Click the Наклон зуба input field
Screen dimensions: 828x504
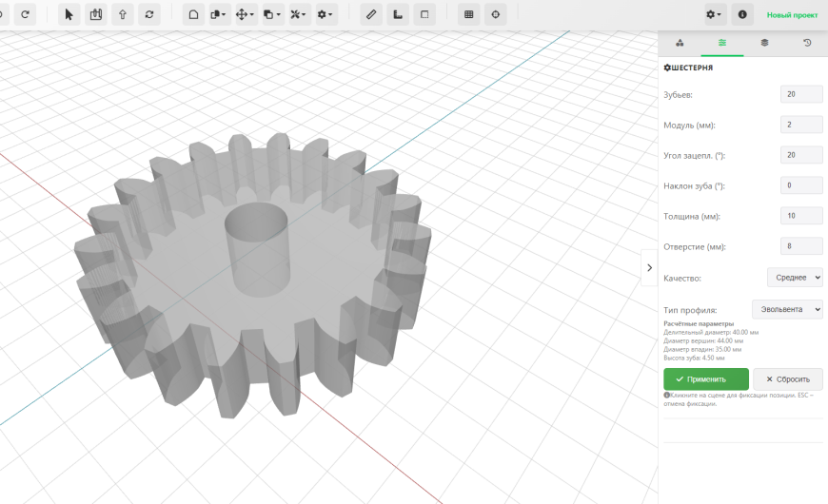pos(801,185)
